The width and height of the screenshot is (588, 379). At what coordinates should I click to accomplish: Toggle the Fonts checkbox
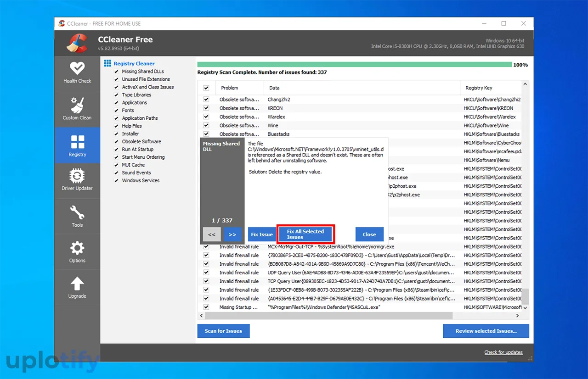[116, 111]
